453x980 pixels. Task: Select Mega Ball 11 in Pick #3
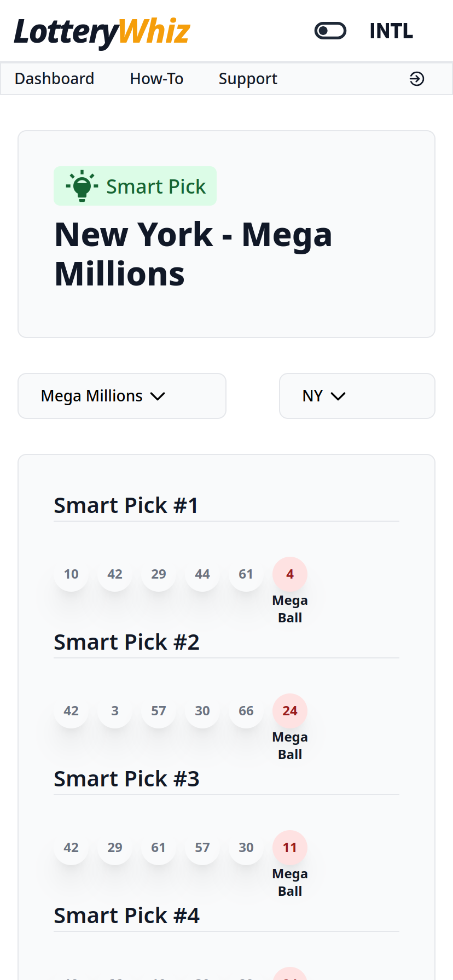coord(290,848)
